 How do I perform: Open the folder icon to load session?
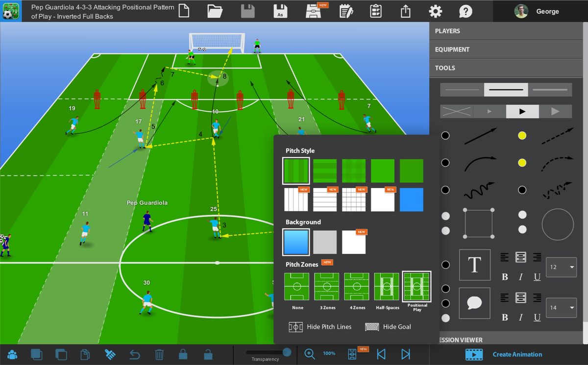pyautogui.click(x=215, y=11)
